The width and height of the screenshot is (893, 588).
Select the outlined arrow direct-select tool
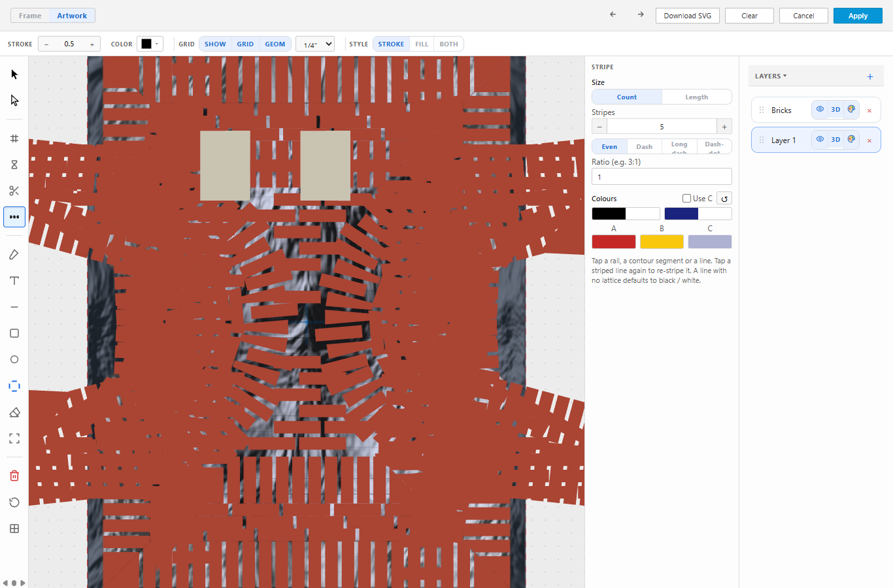14,101
